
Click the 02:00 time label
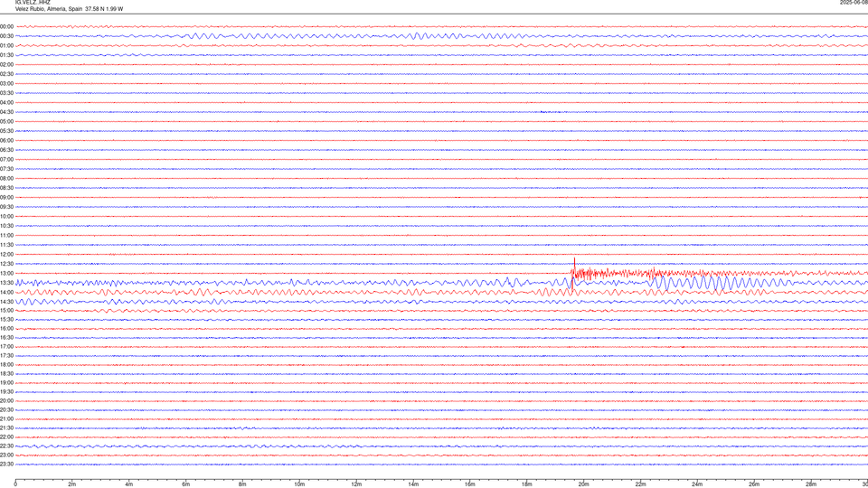6,65
